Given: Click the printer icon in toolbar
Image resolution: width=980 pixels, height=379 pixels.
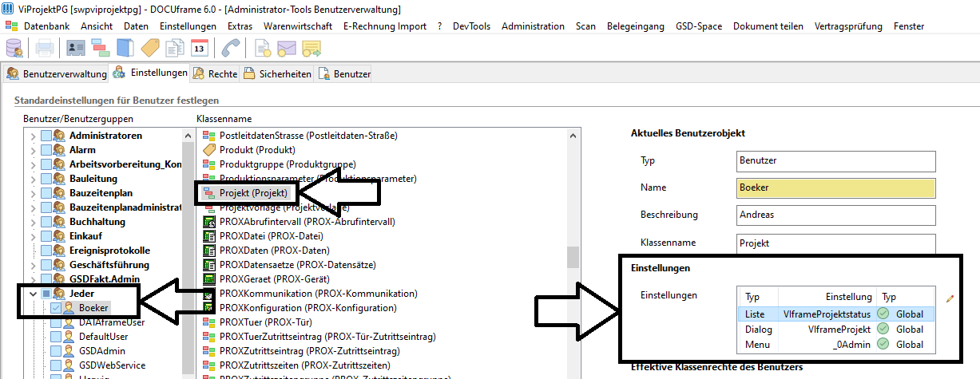Looking at the screenshot, I should 44,48.
